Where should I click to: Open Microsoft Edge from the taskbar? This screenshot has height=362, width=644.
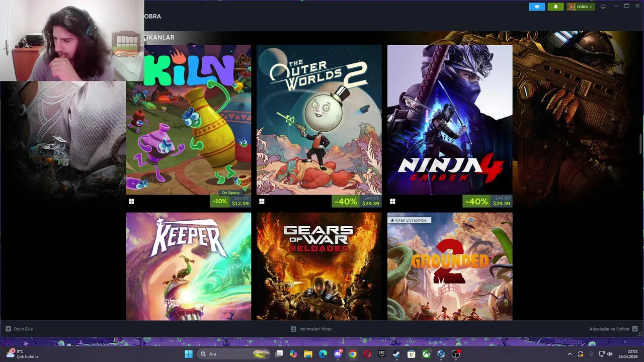click(323, 354)
